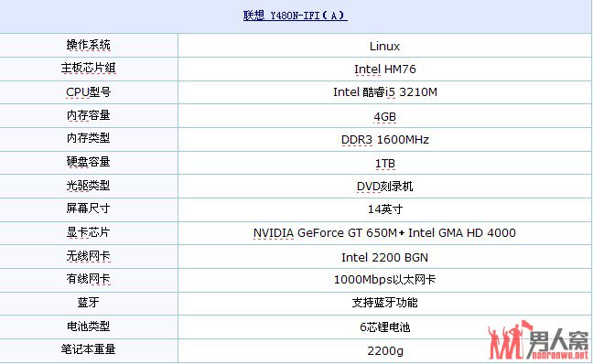Screen dimensions: 593x364
Task: Click the 男人窝 watermark logo
Action: click(538, 340)
